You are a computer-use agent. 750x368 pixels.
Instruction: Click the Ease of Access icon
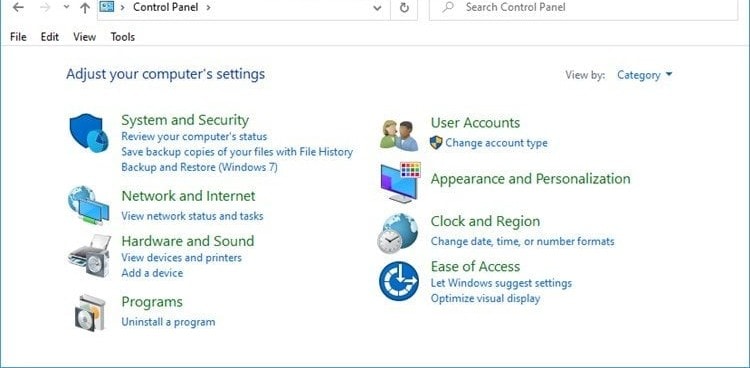point(399,281)
